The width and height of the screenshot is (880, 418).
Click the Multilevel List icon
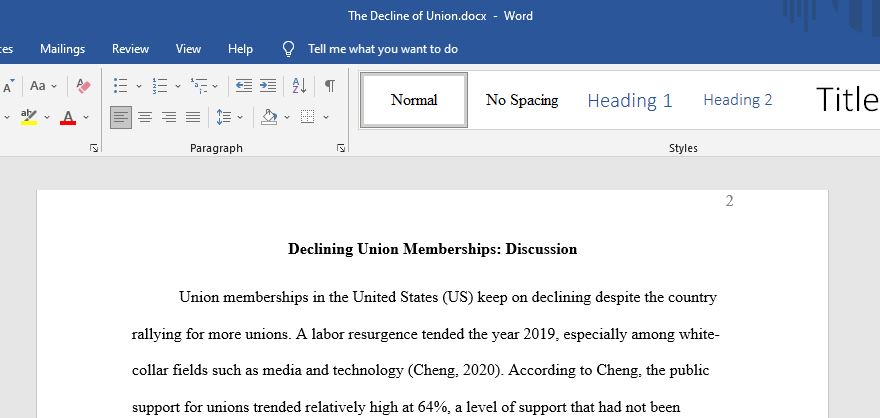(x=198, y=86)
